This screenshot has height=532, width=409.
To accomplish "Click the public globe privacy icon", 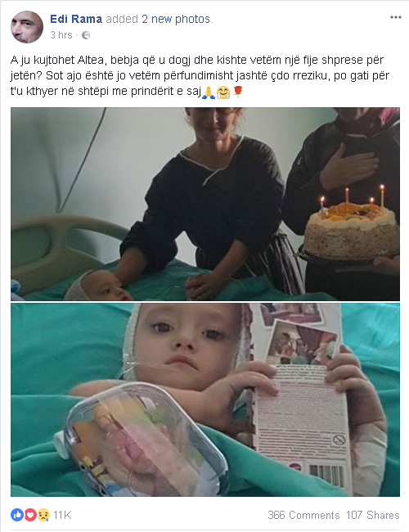I will [x=86, y=35].
